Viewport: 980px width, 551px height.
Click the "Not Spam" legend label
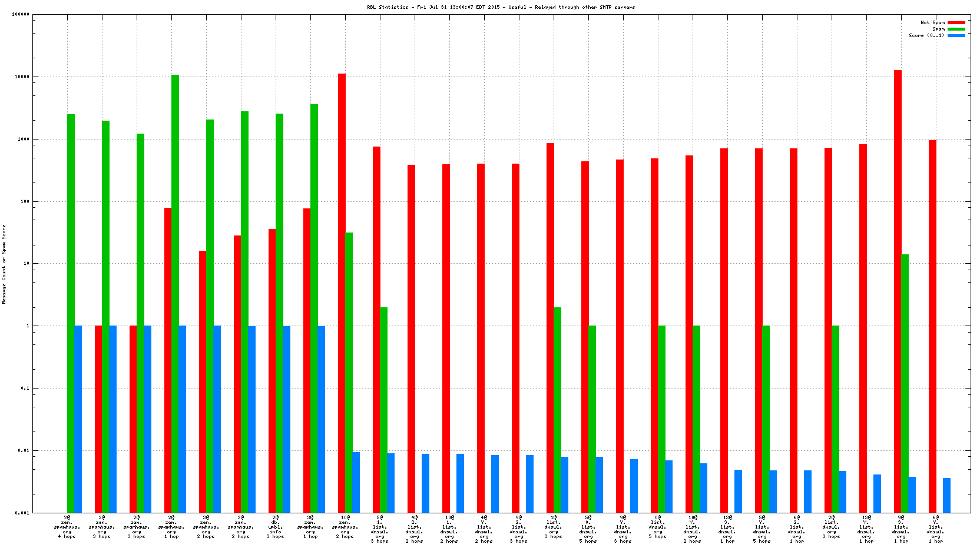click(932, 22)
